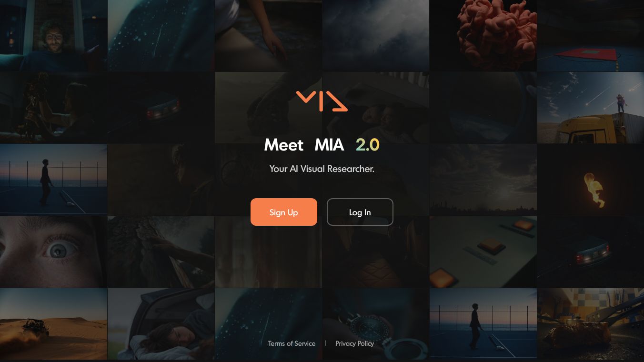
Task: Click the orange Sign Up button
Action: tap(284, 212)
